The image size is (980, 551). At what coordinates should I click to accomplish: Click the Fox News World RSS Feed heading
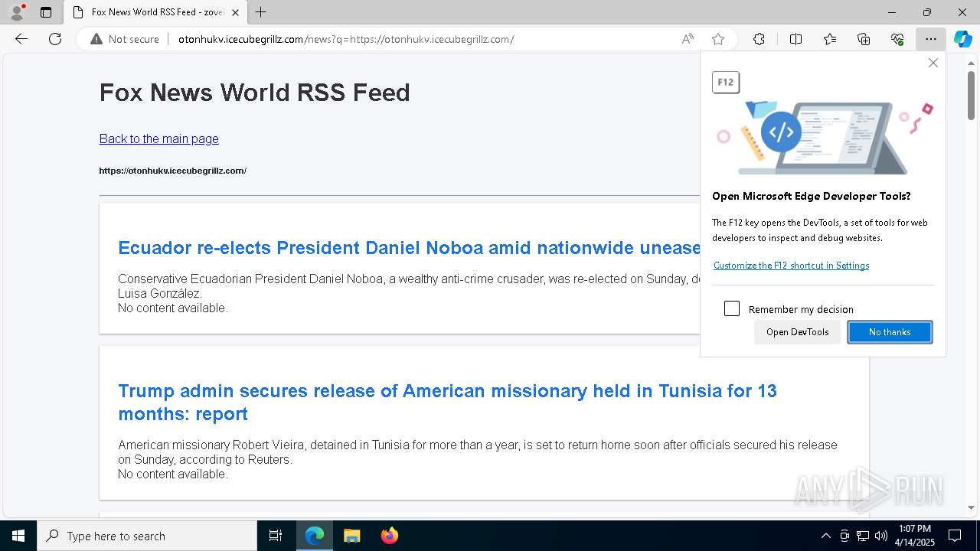[255, 93]
